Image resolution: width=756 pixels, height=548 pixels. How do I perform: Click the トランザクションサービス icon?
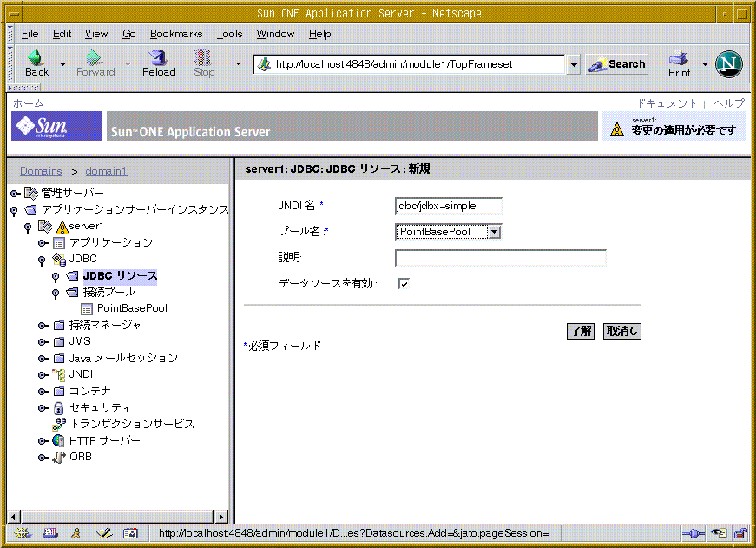(59, 424)
